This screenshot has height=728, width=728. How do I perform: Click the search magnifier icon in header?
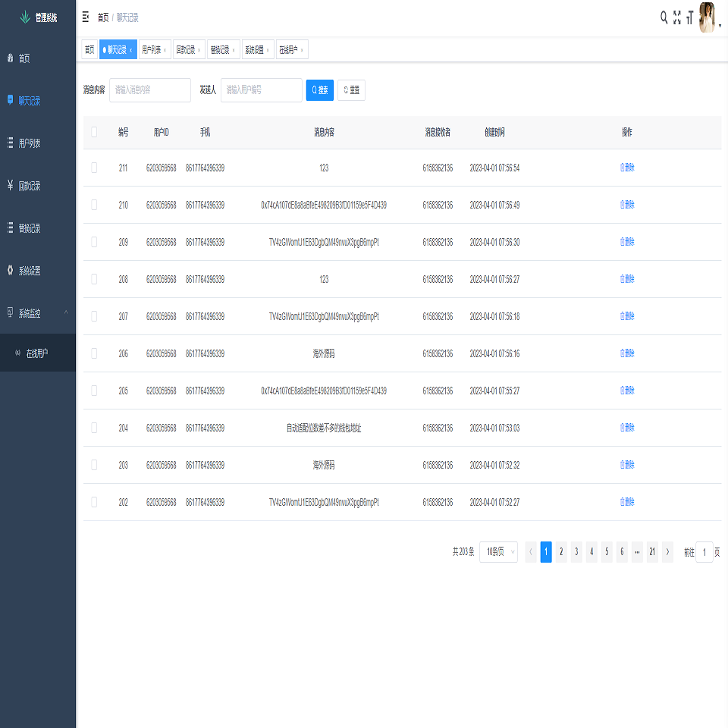point(664,17)
